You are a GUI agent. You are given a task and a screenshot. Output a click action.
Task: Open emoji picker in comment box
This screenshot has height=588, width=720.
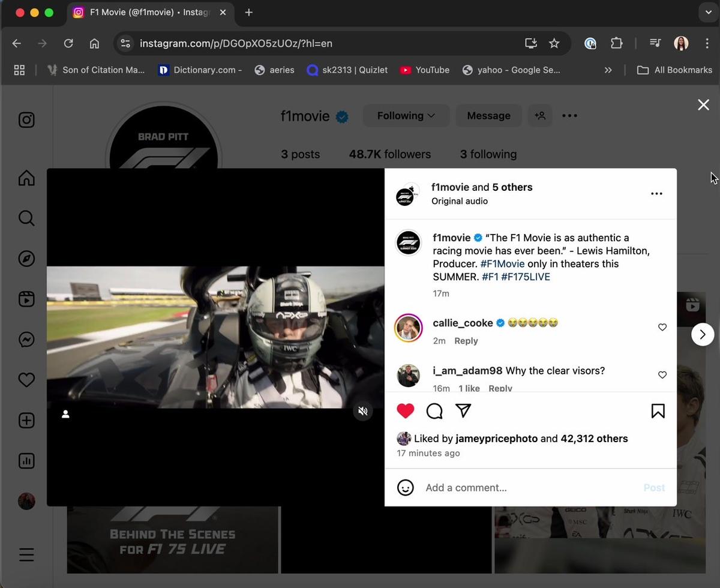pyautogui.click(x=406, y=487)
